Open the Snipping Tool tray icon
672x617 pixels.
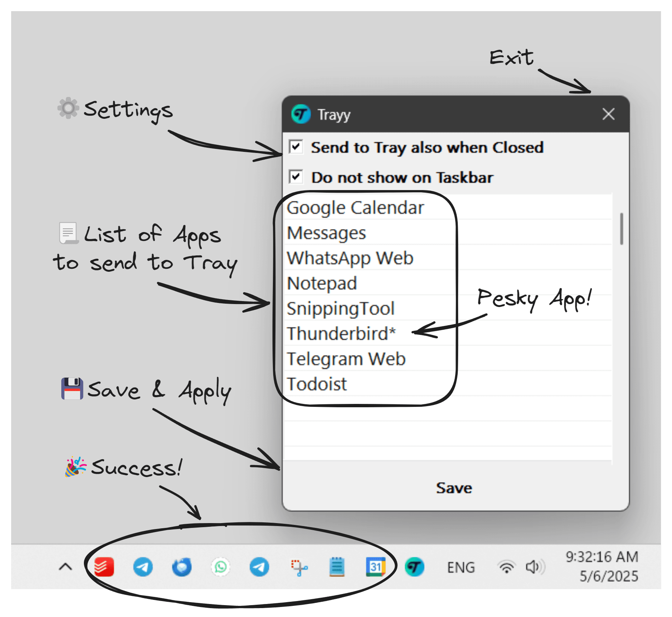[x=299, y=567]
